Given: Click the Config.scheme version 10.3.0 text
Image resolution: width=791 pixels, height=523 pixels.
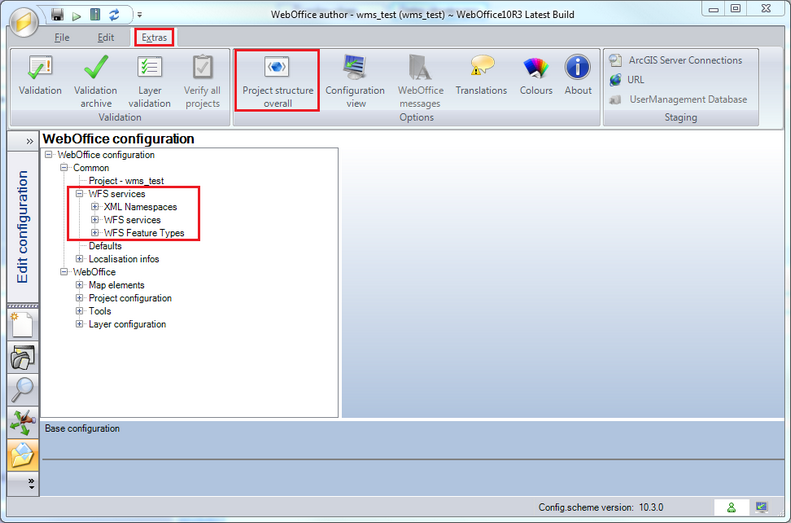Looking at the screenshot, I should [601, 507].
